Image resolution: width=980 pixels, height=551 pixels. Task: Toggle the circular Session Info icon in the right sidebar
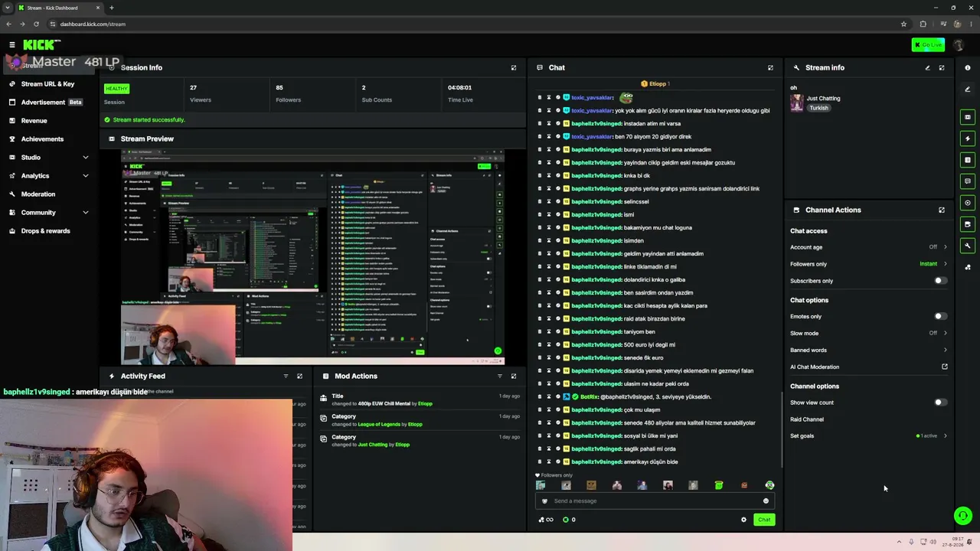click(968, 203)
